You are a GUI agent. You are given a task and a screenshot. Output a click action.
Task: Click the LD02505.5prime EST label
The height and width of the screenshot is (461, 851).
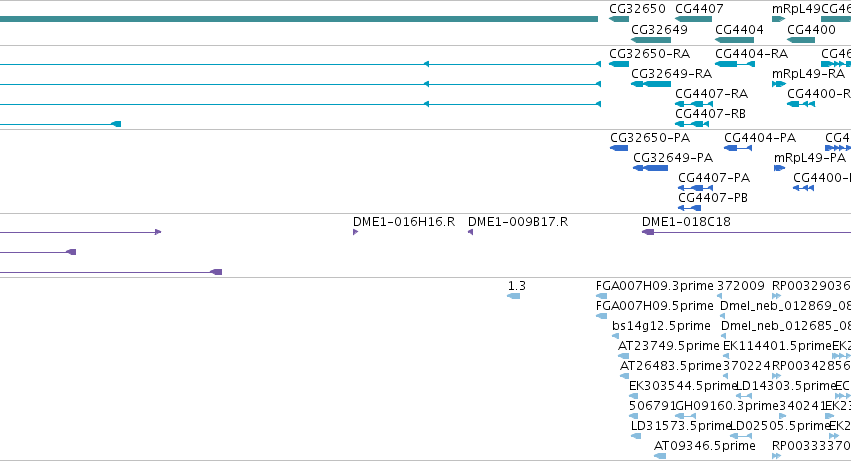click(780, 426)
